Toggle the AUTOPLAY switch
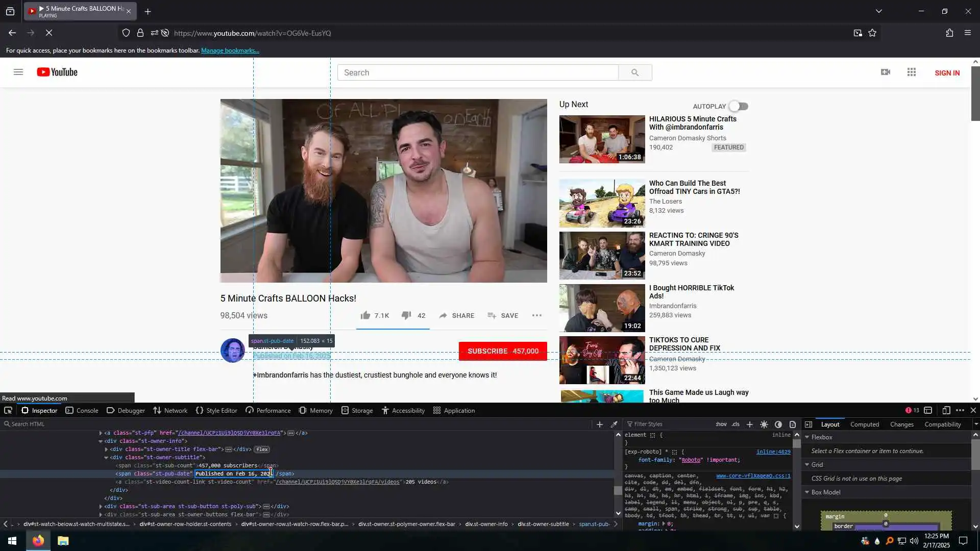The height and width of the screenshot is (551, 980). coord(739,106)
